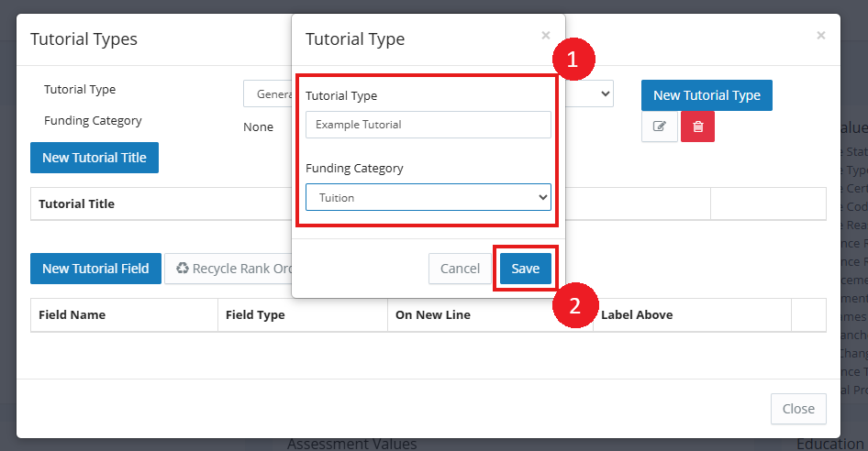Click the Tutorial Title column header
Viewport: 868px width, 451px height.
(x=77, y=203)
